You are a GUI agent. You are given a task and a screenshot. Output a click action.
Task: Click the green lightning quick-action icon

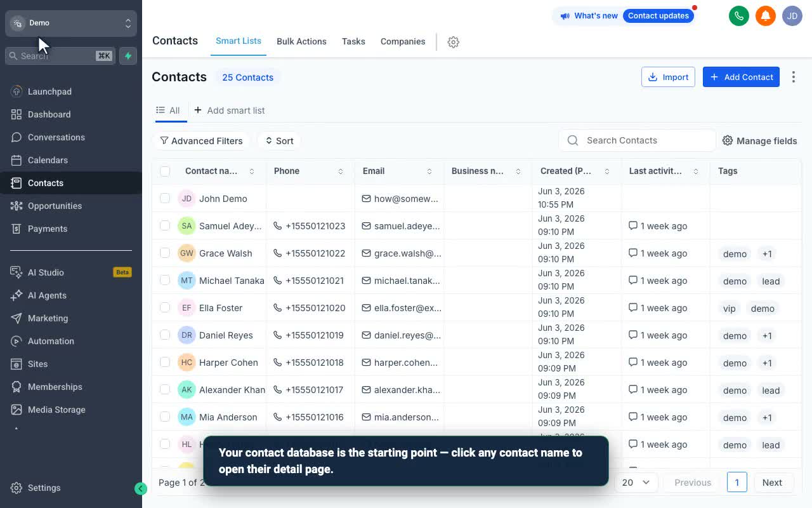tap(128, 56)
